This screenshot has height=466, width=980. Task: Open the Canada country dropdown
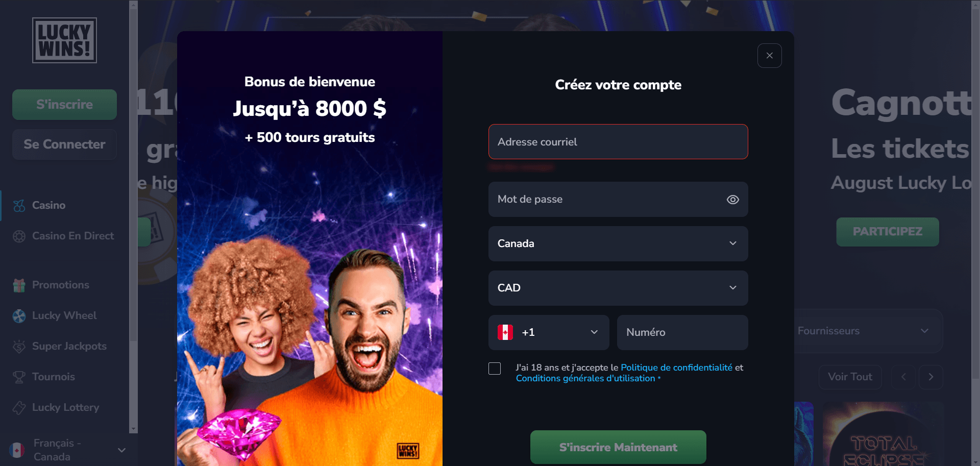(x=618, y=243)
